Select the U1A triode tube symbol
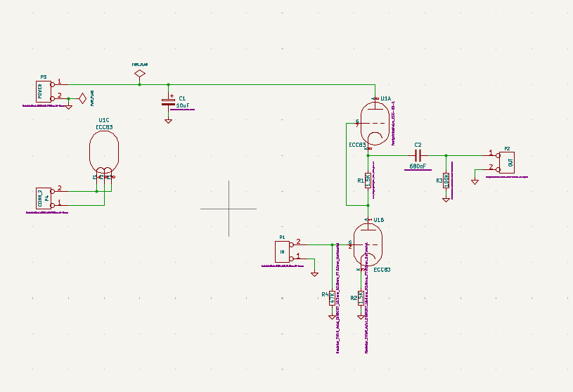Viewport: 573px width, 392px height. click(x=374, y=123)
